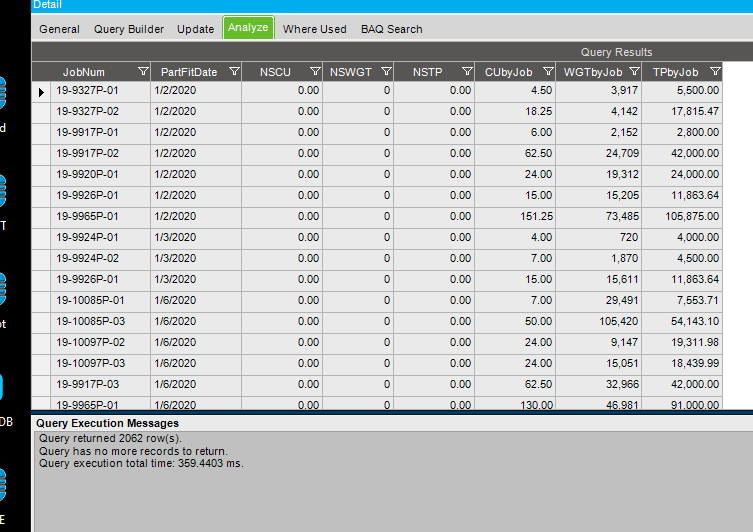
Task: Select job cell 19-10097P-02
Action: point(100,342)
